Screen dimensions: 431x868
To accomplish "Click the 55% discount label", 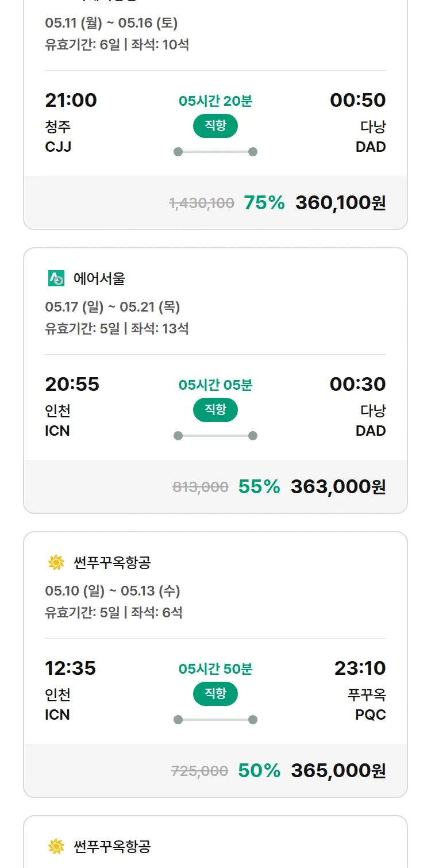I will (259, 486).
